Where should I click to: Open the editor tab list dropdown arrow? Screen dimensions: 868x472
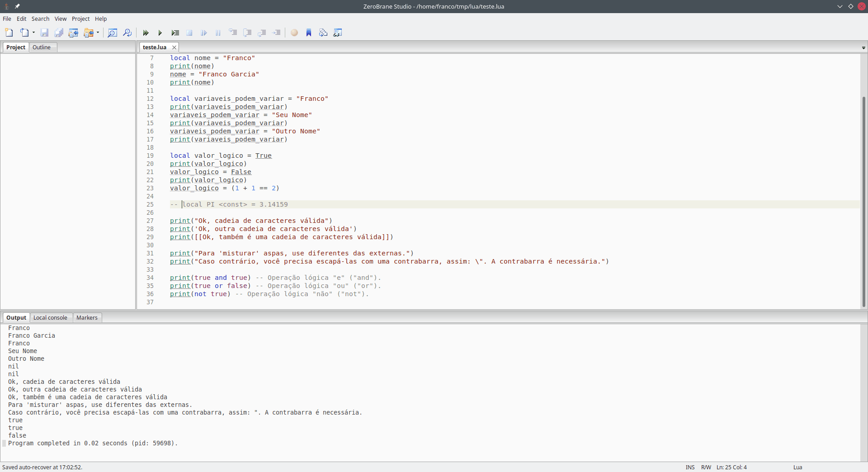click(x=863, y=47)
